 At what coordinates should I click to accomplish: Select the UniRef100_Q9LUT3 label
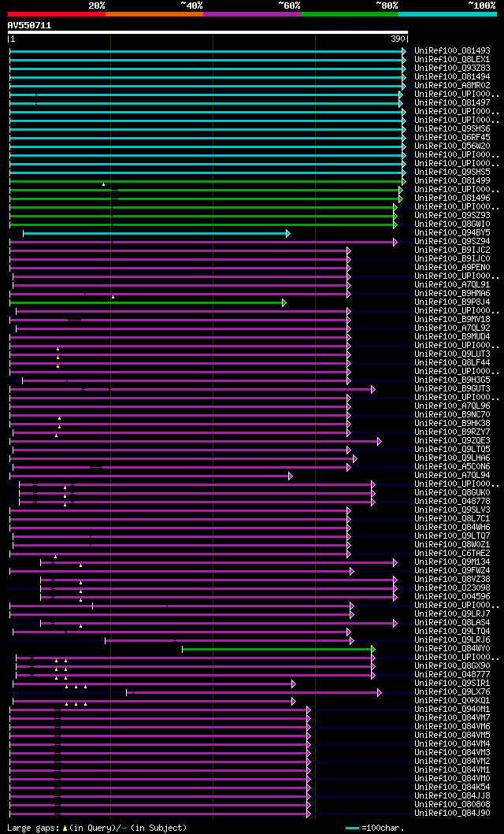pyautogui.click(x=453, y=354)
